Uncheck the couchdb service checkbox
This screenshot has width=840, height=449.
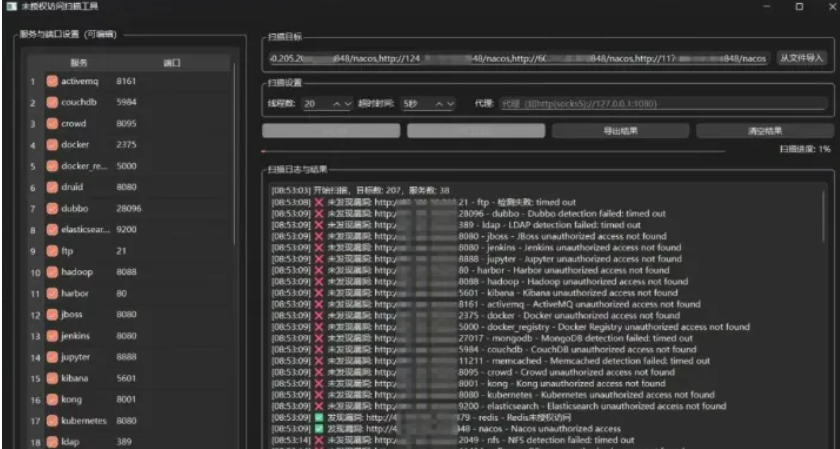pos(52,102)
